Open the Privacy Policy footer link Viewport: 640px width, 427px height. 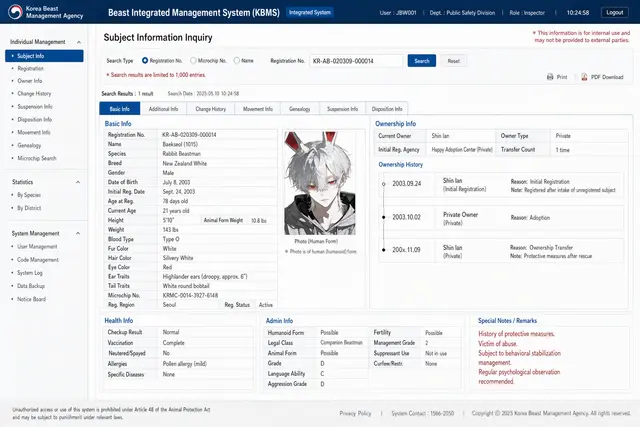355,413
